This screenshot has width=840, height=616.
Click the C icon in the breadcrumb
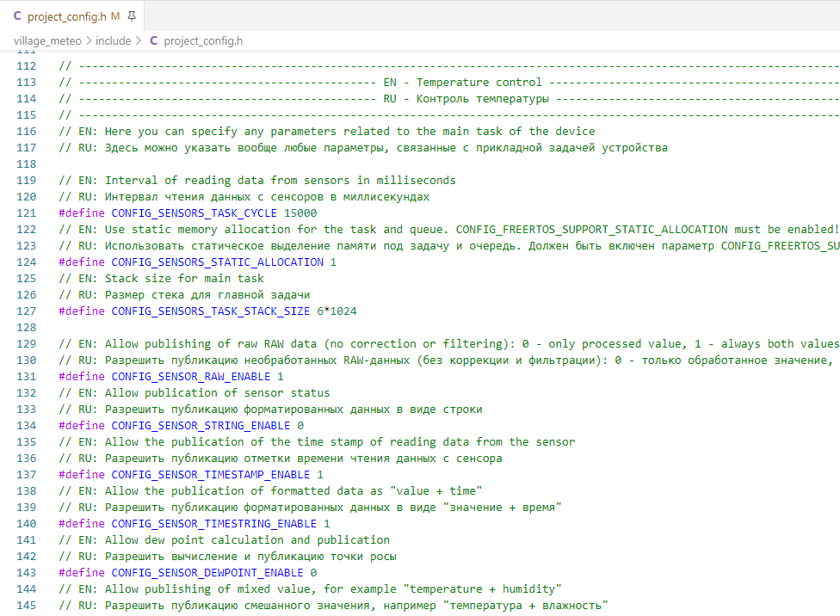tap(154, 40)
